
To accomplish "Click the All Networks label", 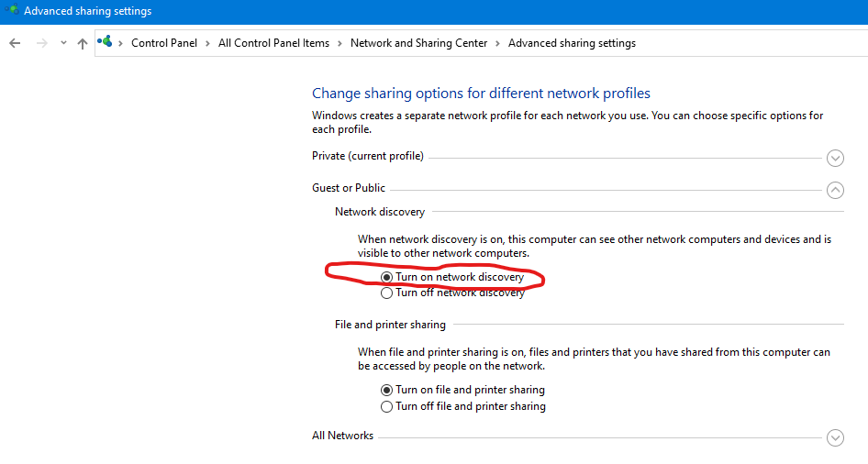I will [x=342, y=436].
